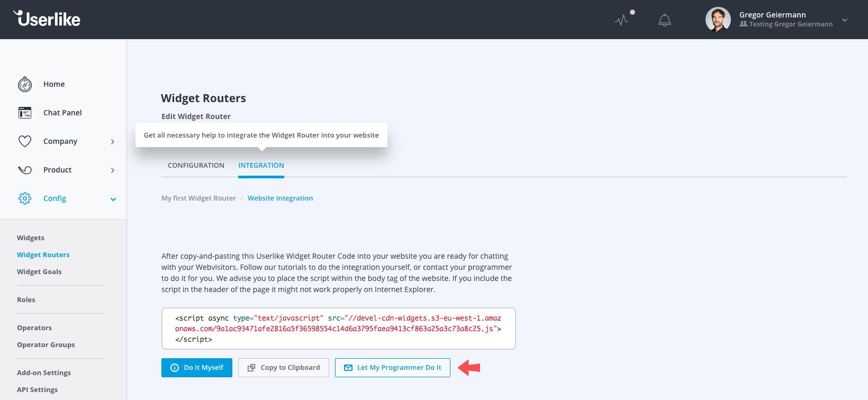Switch to the CONFIGURATION tab

(x=196, y=166)
